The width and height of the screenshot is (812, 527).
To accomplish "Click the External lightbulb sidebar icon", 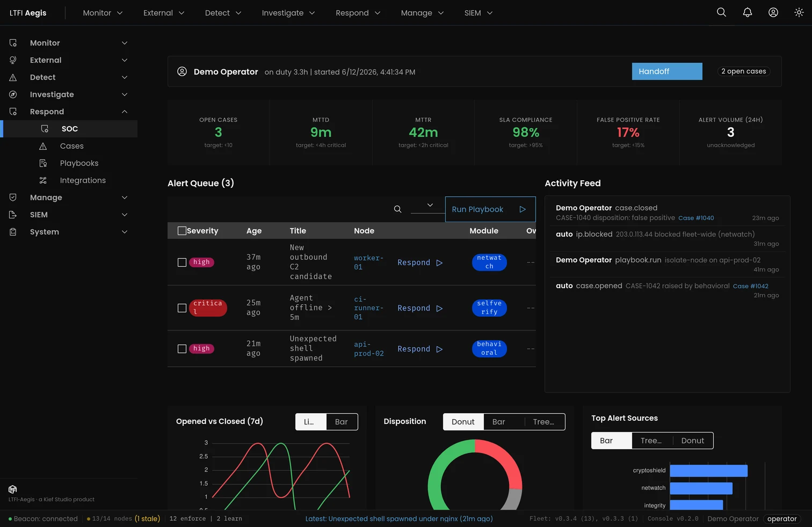I will click(13, 60).
